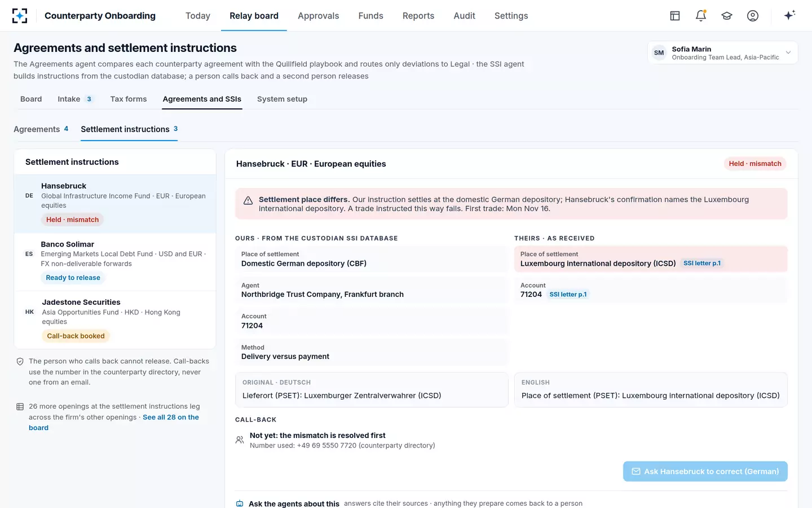812x508 pixels.
Task: Open the Funds section
Action: pos(371,16)
